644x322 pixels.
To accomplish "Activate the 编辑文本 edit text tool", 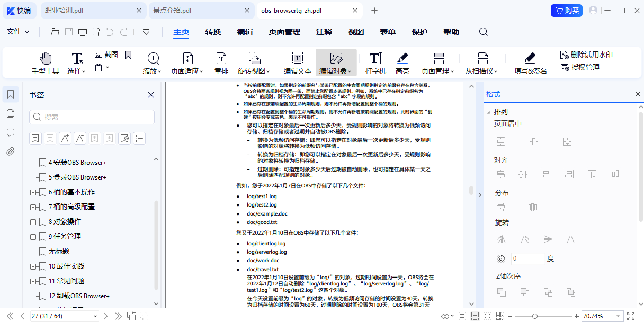I will pos(298,64).
